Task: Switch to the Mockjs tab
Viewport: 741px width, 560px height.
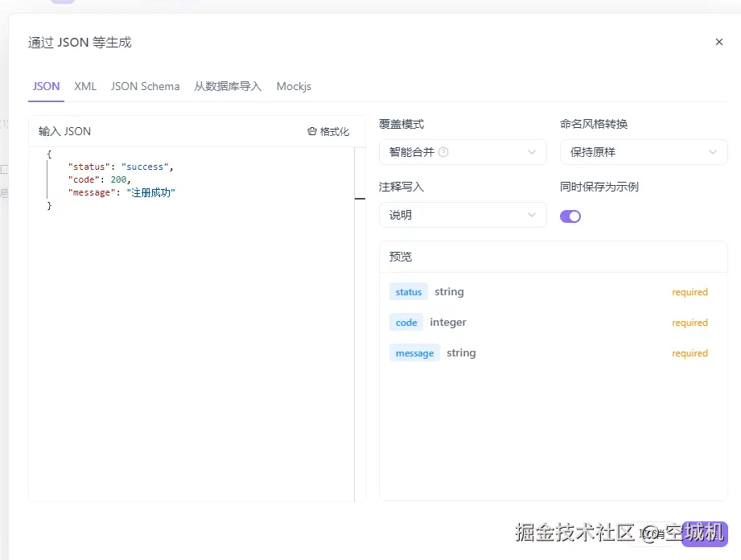Action: pyautogui.click(x=294, y=86)
